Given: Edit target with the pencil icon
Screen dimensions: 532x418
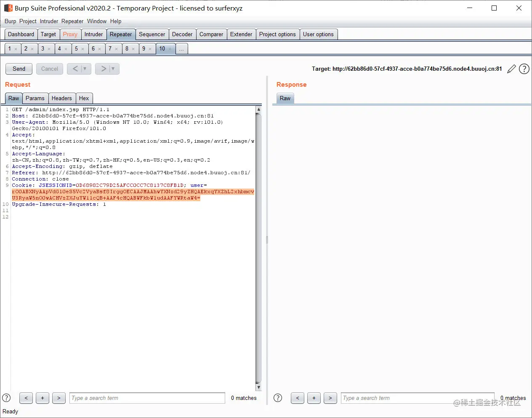Looking at the screenshot, I should [511, 69].
